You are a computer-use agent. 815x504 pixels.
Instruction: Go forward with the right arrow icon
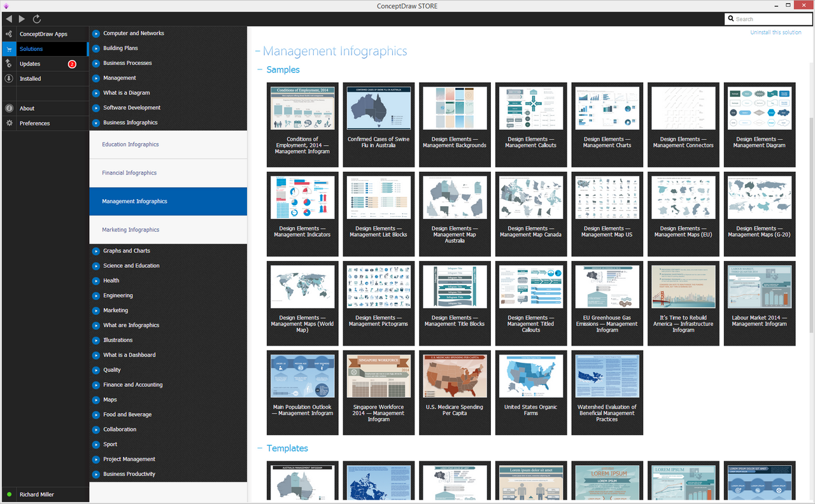(x=22, y=19)
